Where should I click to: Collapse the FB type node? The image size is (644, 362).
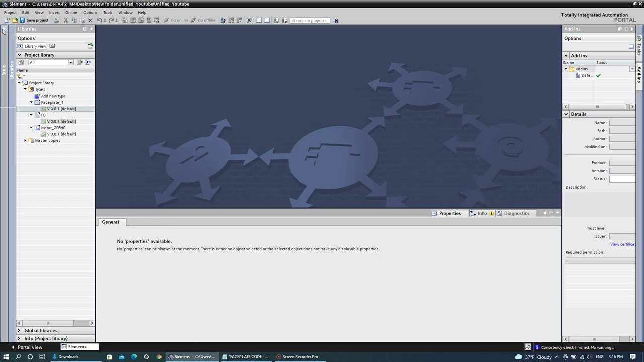pyautogui.click(x=31, y=115)
